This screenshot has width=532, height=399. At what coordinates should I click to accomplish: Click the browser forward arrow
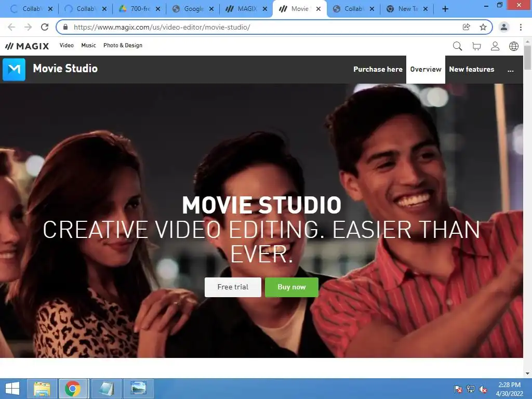tap(28, 27)
